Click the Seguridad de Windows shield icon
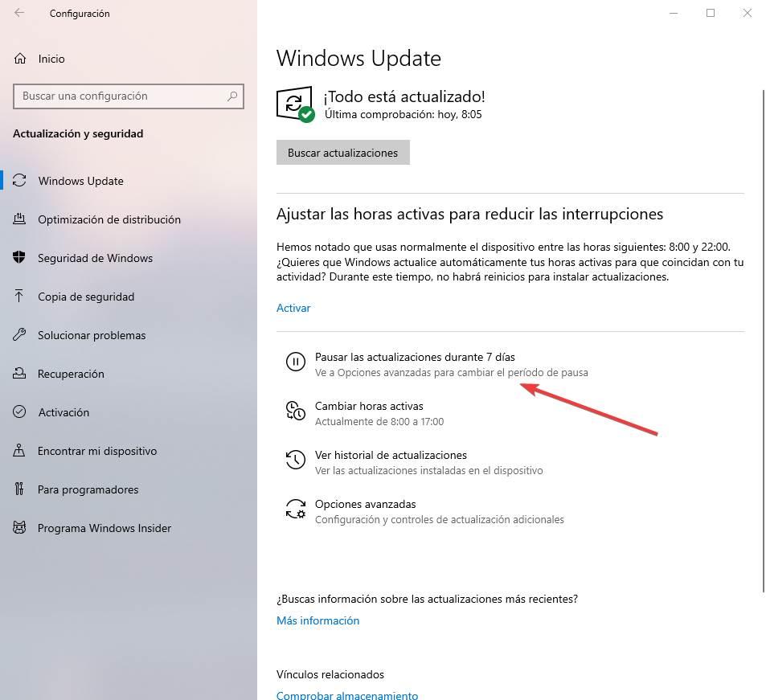 (x=19, y=257)
